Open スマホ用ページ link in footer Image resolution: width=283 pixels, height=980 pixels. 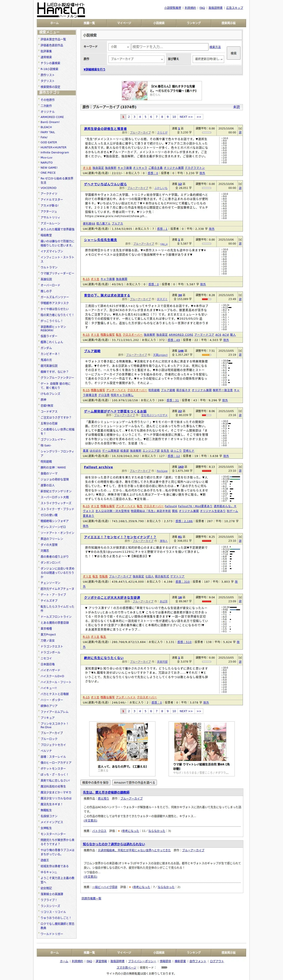[x=126, y=967]
